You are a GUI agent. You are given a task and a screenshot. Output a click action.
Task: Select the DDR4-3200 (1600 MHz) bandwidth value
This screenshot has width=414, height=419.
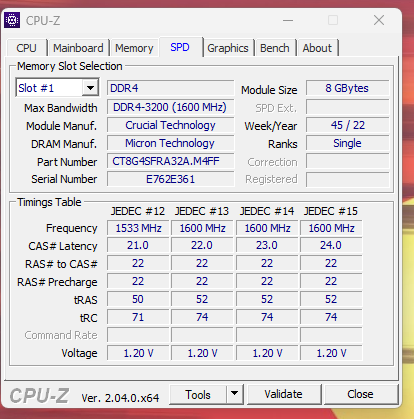171,107
